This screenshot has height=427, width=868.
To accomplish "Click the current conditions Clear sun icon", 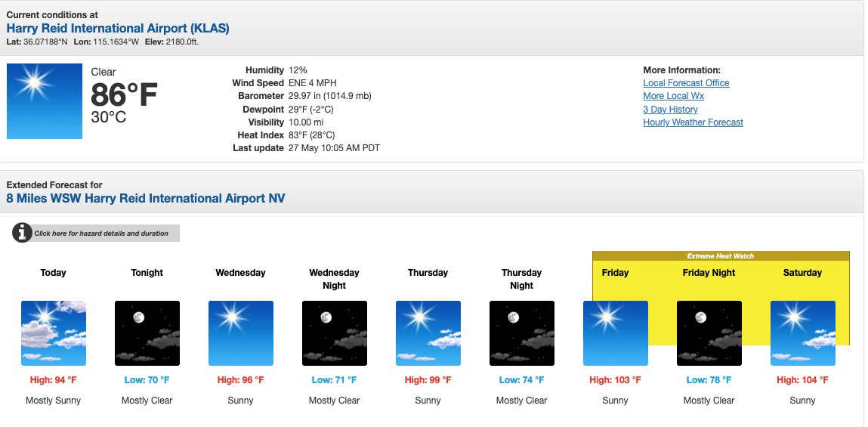I will click(45, 101).
